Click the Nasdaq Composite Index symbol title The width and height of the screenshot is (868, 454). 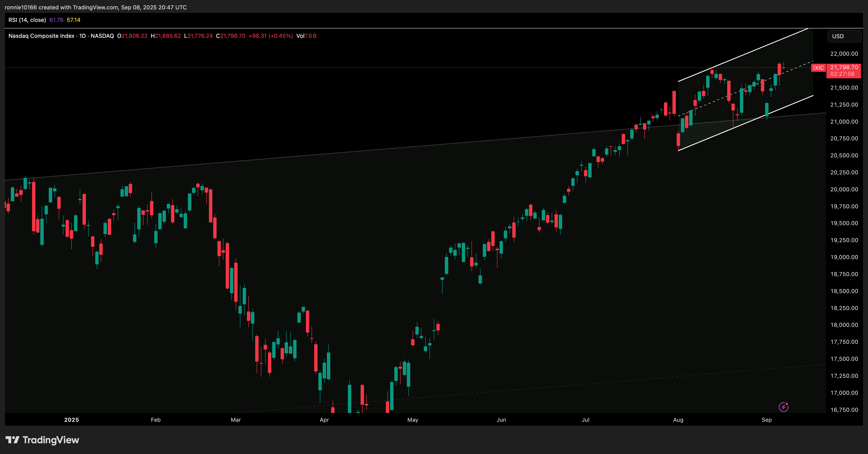41,36
